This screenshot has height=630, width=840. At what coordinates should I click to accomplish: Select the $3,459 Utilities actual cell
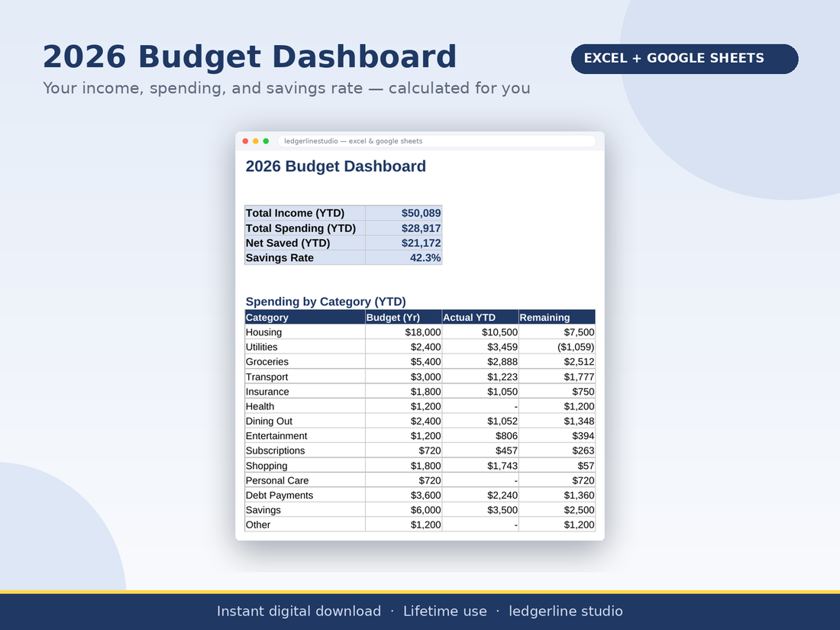pos(480,347)
